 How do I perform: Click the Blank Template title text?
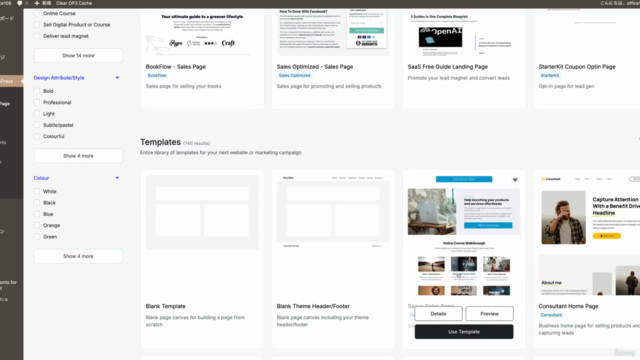point(165,306)
